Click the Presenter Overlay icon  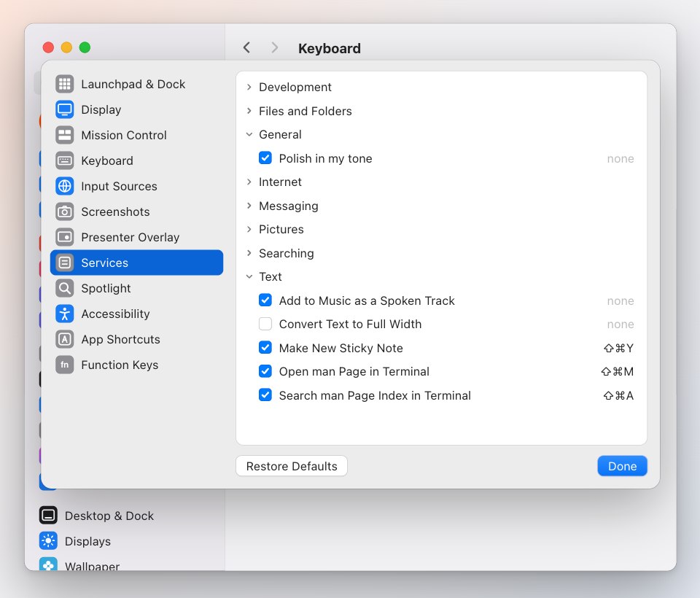65,237
